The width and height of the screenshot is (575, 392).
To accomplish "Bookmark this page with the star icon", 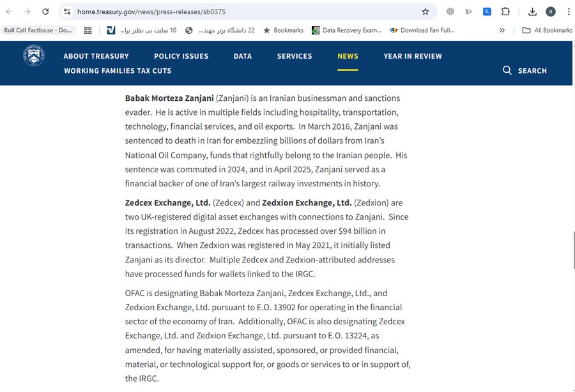I will [425, 11].
